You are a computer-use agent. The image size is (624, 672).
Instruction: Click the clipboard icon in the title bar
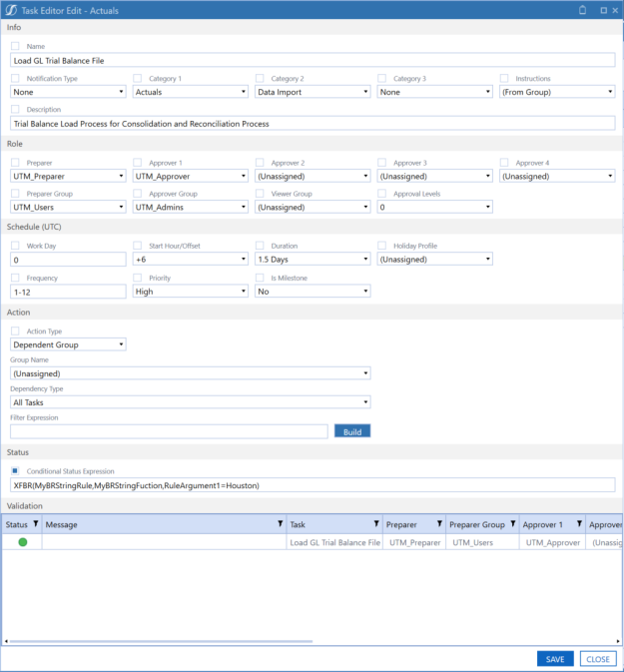pos(583,10)
